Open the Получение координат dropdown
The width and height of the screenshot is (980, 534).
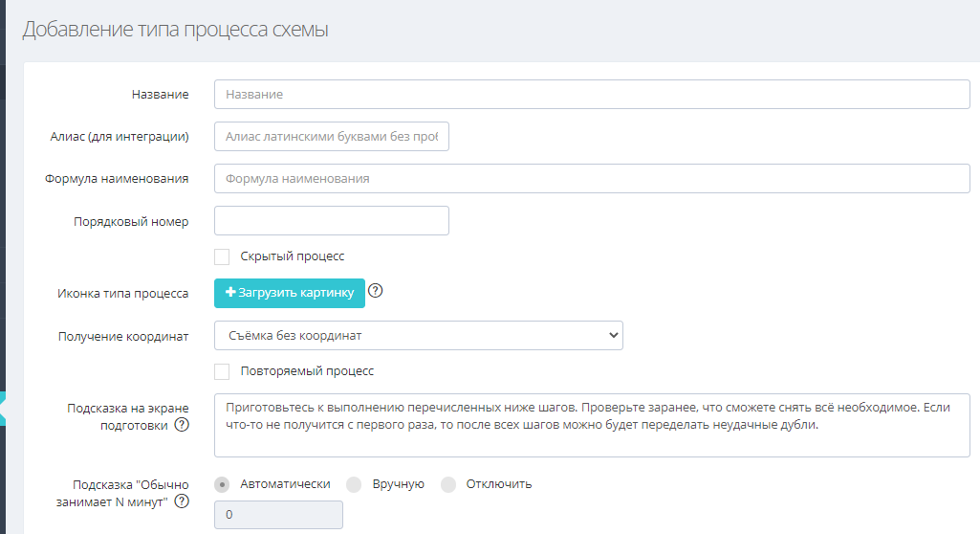point(418,335)
